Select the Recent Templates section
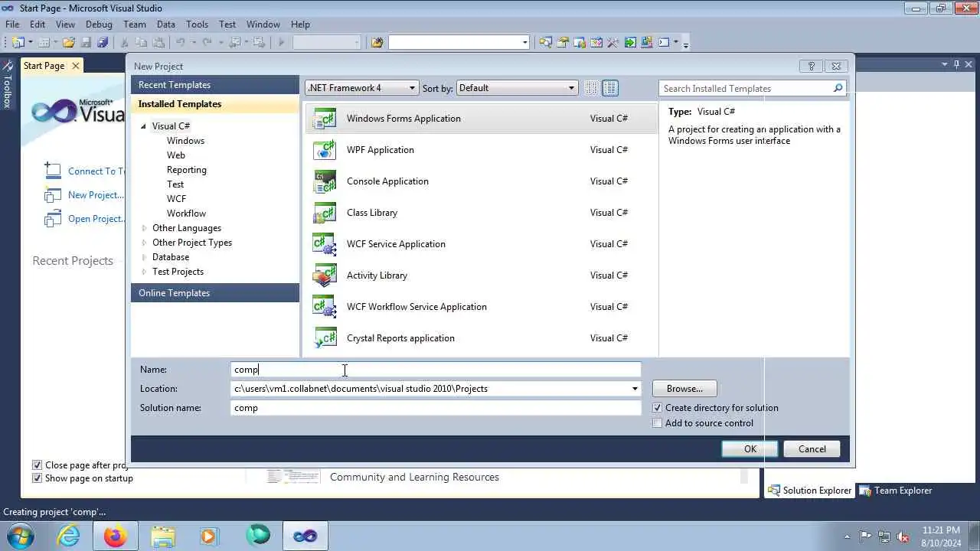Image resolution: width=980 pixels, height=551 pixels. [x=215, y=85]
